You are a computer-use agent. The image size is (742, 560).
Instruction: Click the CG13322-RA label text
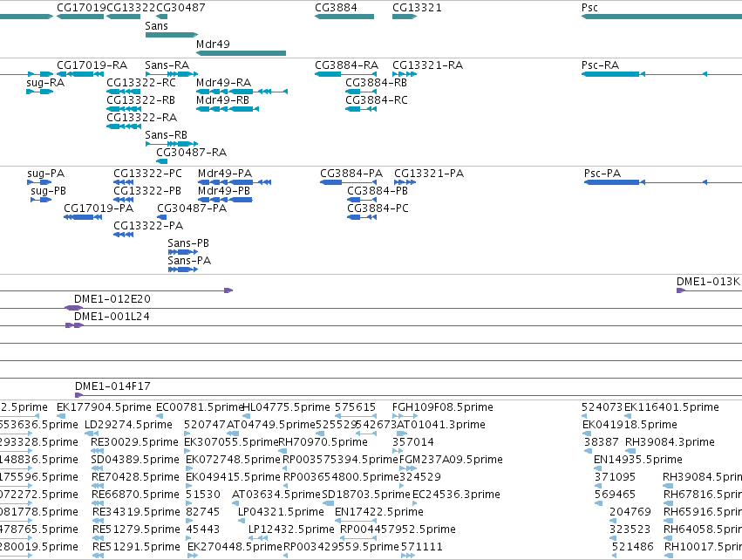tap(141, 118)
